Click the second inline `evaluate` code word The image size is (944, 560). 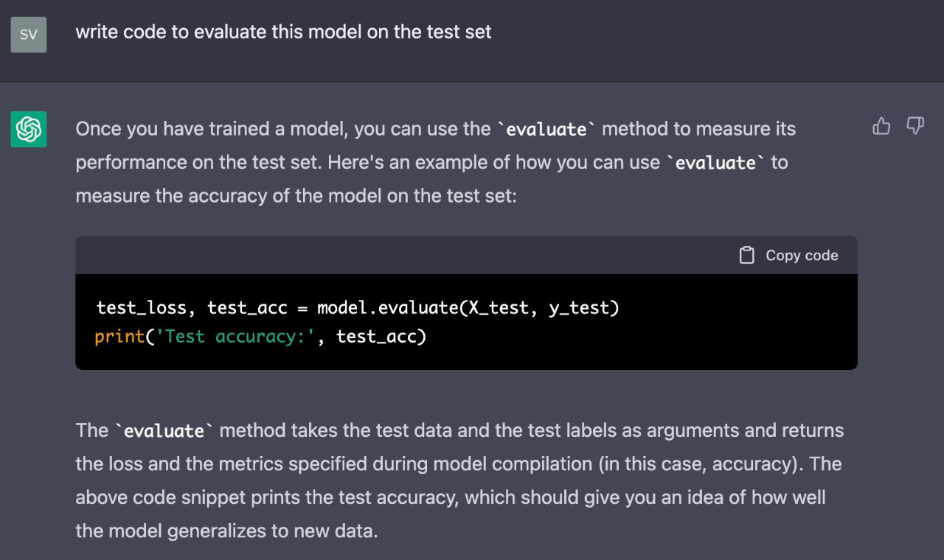(x=715, y=162)
